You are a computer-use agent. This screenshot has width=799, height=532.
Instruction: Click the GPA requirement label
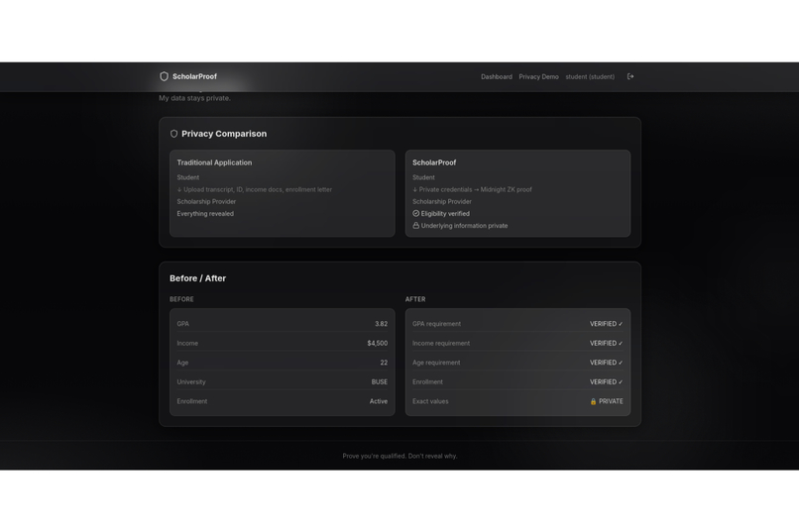[x=437, y=324]
